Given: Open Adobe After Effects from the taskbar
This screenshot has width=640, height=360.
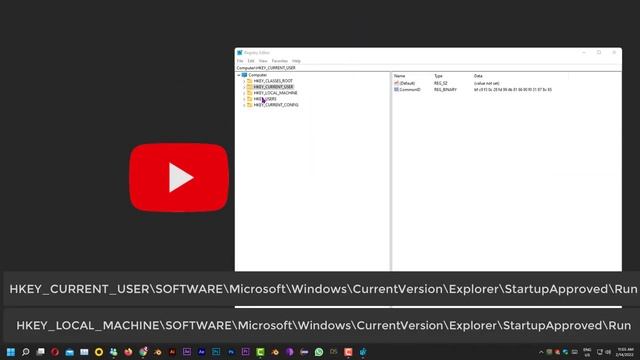Looking at the screenshot, I should coord(202,352).
